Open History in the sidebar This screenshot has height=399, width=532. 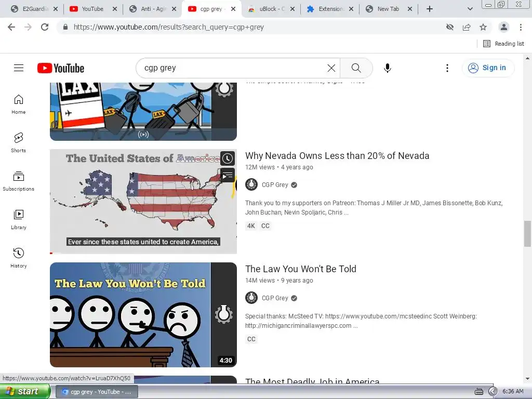tap(19, 258)
